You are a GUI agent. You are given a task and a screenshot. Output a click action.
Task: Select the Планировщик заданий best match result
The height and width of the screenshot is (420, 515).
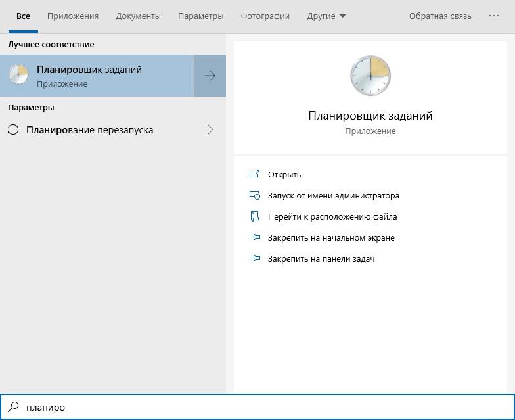click(x=97, y=76)
